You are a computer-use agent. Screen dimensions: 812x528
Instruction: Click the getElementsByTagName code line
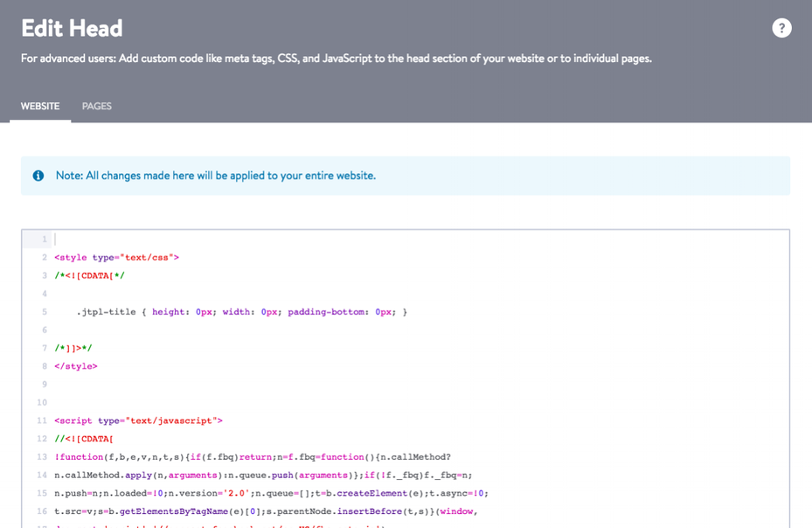pos(266,511)
